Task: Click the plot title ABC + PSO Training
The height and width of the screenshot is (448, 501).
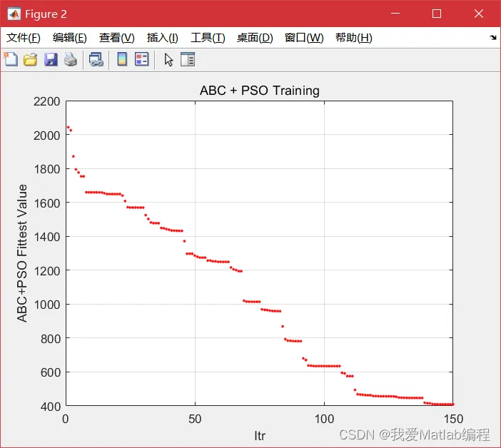Action: coord(260,91)
